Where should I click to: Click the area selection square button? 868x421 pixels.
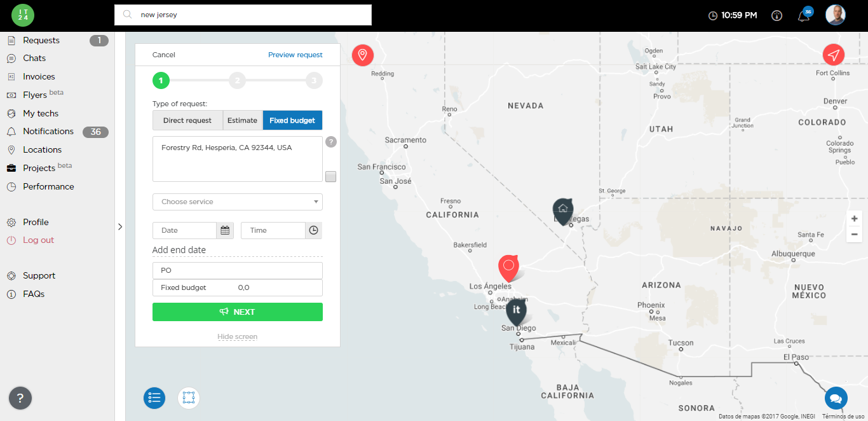click(x=189, y=398)
